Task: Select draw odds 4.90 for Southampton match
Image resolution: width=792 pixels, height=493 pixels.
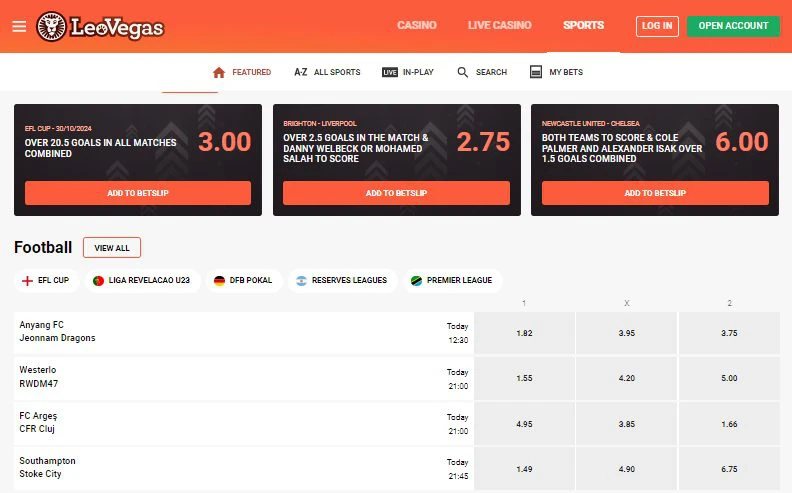Action: point(626,468)
